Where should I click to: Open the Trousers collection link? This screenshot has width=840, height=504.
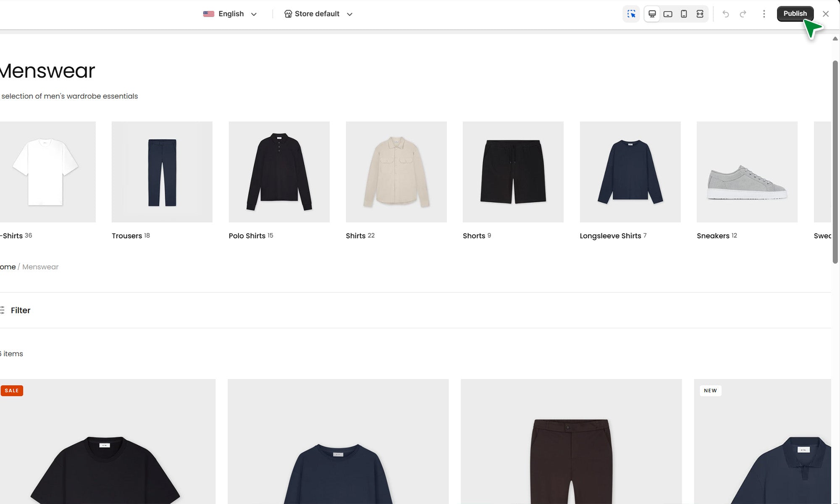(127, 236)
